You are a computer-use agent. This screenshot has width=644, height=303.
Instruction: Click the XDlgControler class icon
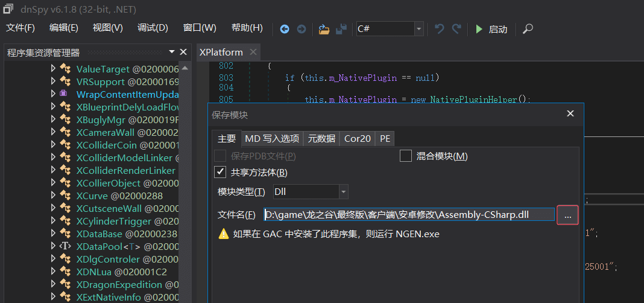coord(65,259)
